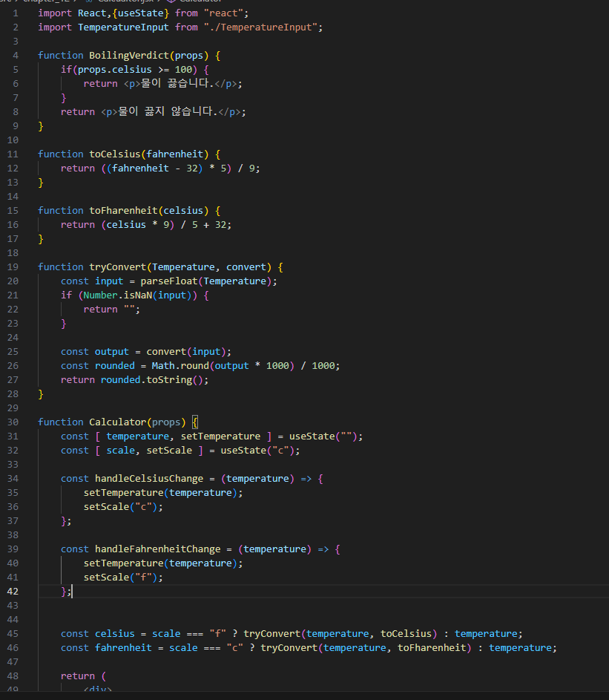Click the "./TemperatureInput" path string

(260, 27)
